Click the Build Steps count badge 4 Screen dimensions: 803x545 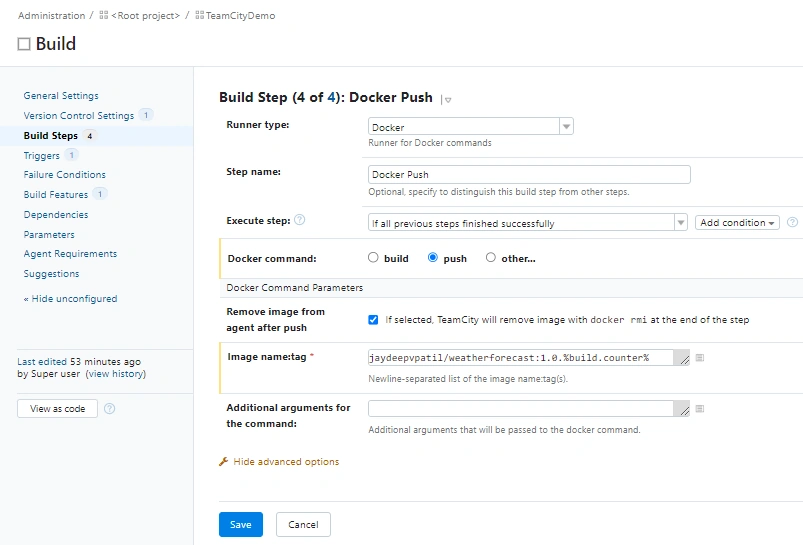point(90,136)
